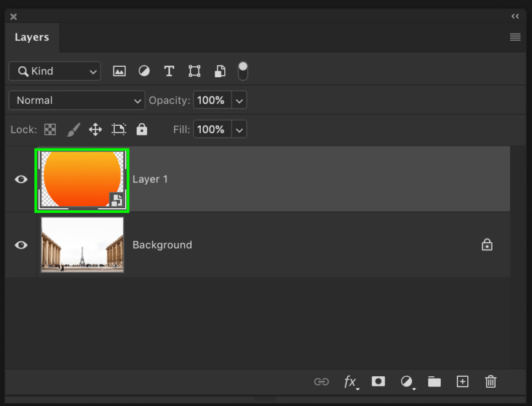Enable the pixel layer filter icon
This screenshot has width=532, height=406.
pos(119,71)
